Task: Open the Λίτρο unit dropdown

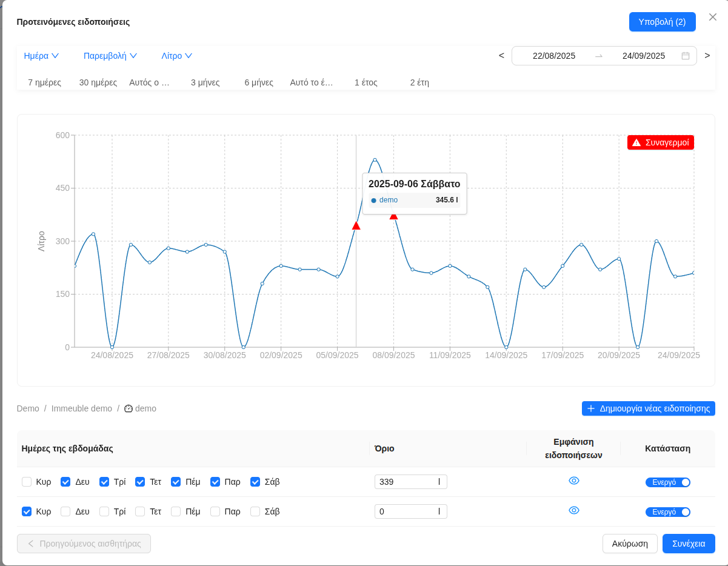Action: tap(176, 56)
